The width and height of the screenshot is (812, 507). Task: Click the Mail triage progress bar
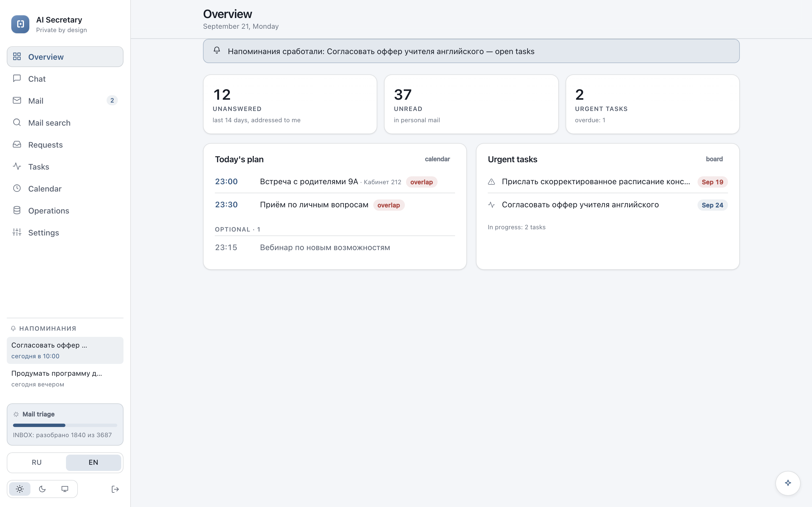tap(65, 425)
